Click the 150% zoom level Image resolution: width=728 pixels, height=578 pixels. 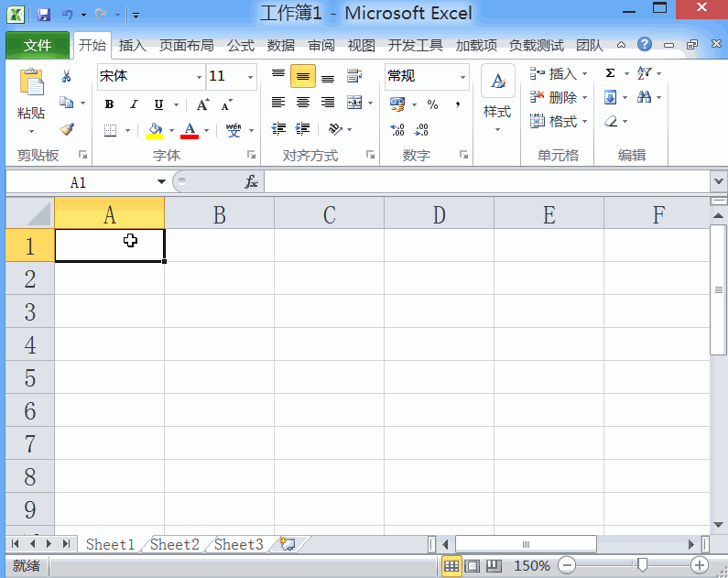[x=532, y=566]
